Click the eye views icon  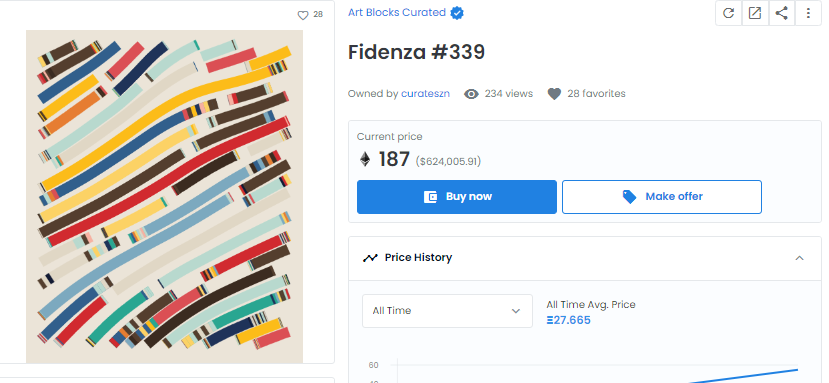point(471,94)
